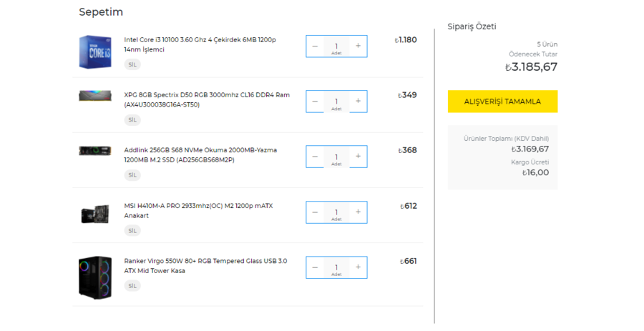Click minus on Ranker Virgo case quantity
644x331 pixels.
[x=315, y=267]
